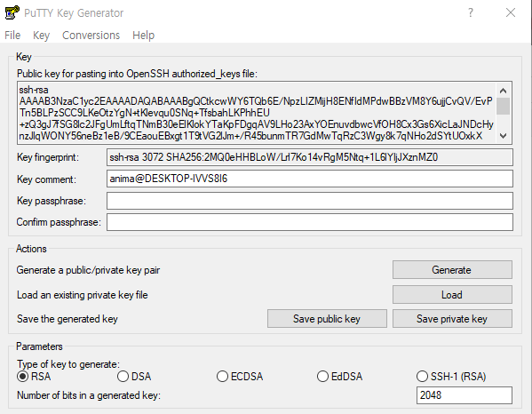Screen dimensions: 532x414
Task: Click the Key fingerprint field
Action: tap(309, 157)
